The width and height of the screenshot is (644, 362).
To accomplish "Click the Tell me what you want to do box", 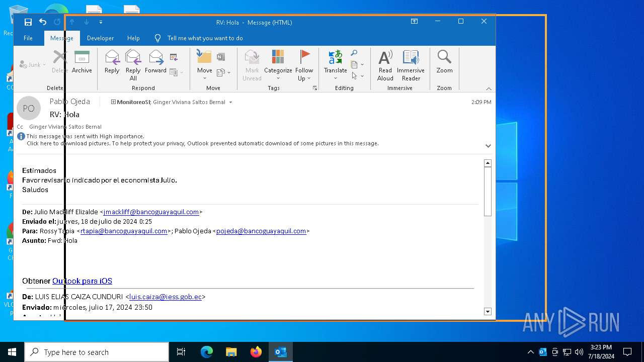I will pos(205,38).
